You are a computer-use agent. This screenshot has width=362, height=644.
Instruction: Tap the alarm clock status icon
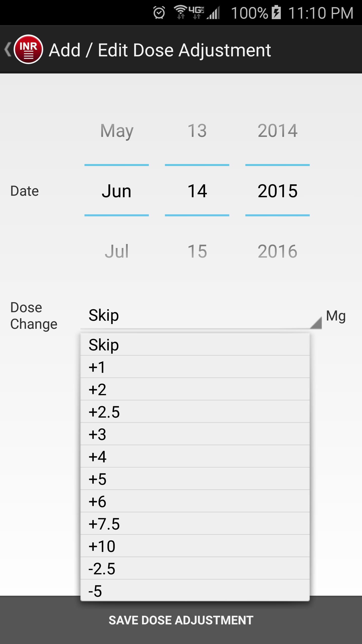(159, 13)
